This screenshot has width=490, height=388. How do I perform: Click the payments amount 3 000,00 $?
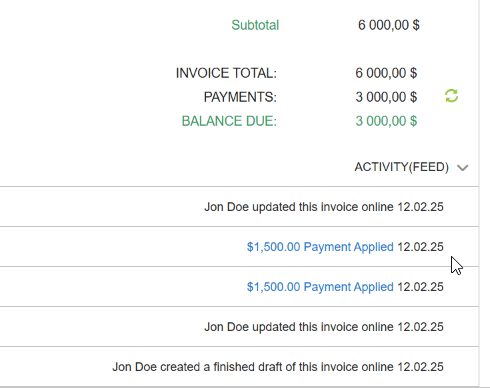coord(386,97)
